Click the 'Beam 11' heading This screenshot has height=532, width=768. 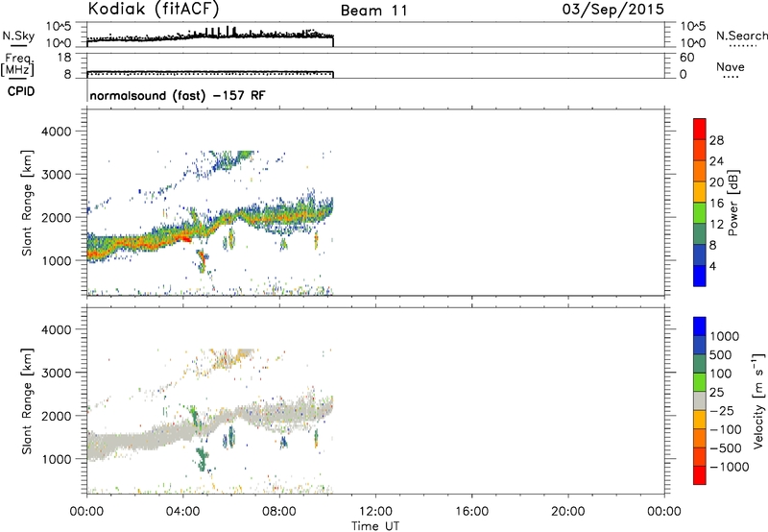point(374,11)
